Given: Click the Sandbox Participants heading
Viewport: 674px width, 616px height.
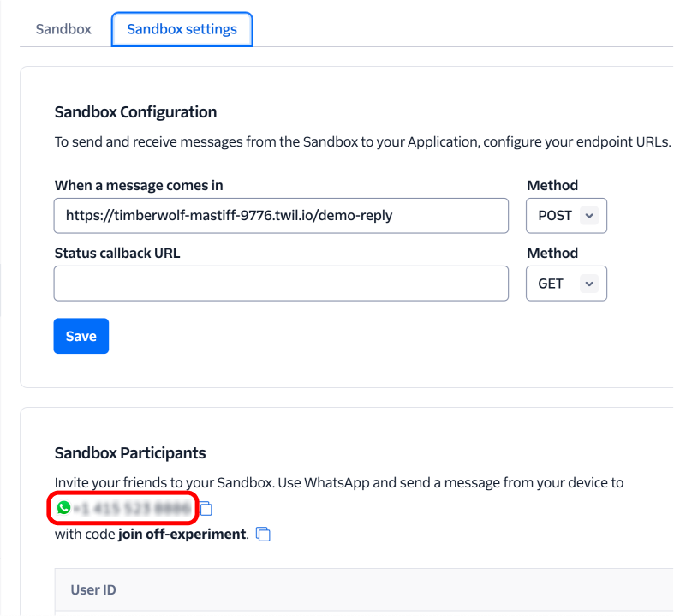Looking at the screenshot, I should click(x=130, y=452).
